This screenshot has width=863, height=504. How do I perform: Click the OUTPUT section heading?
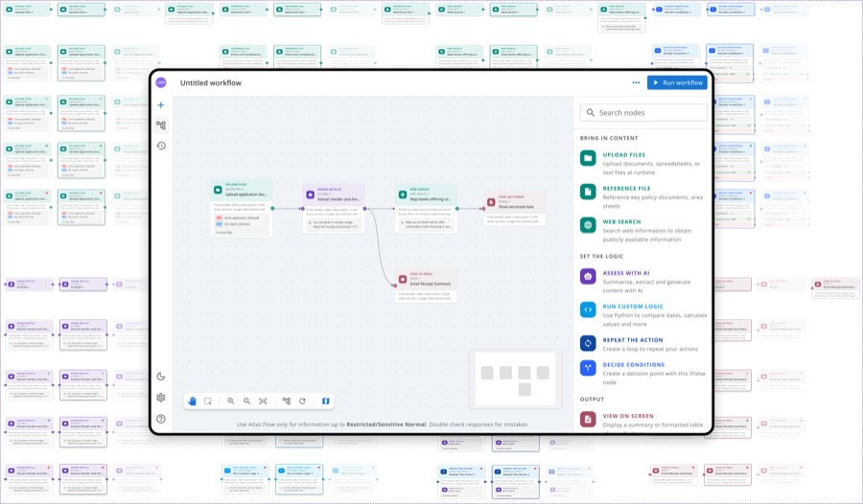pos(592,400)
